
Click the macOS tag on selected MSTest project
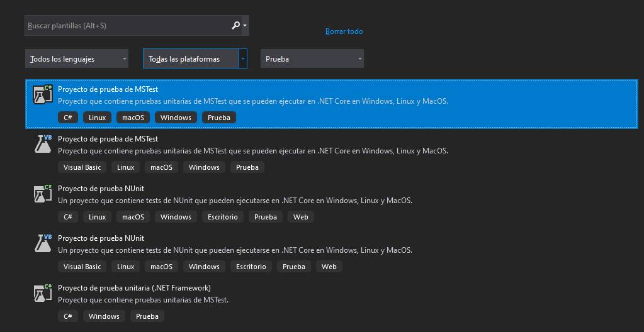[133, 118]
